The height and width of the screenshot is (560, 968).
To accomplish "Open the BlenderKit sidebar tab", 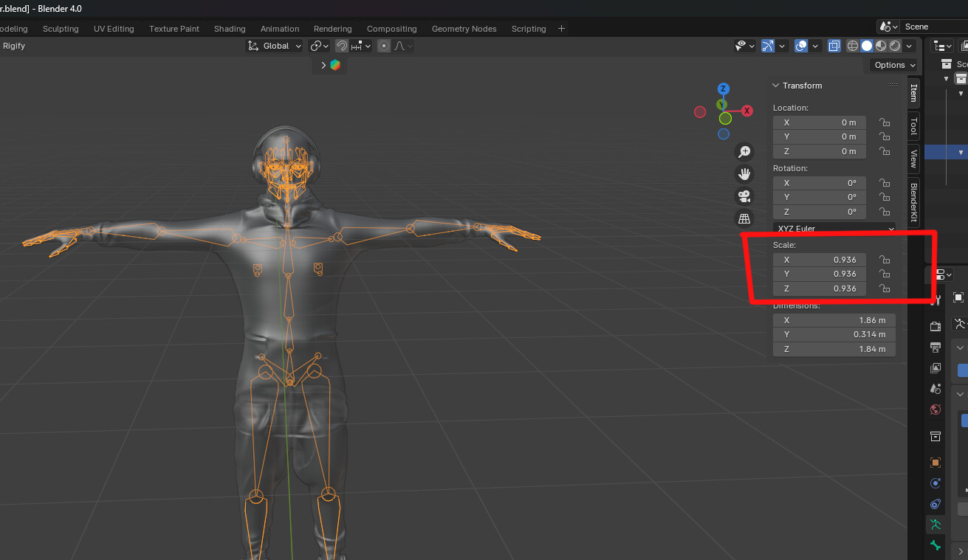I will (913, 201).
